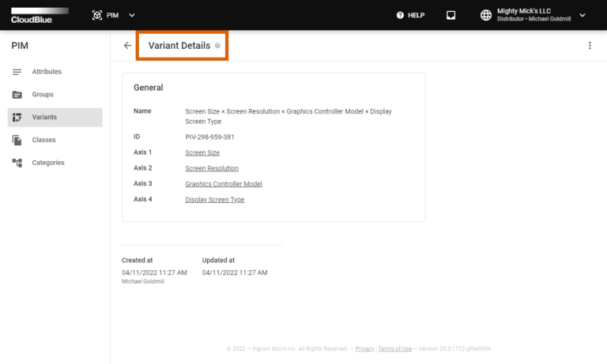Click the Privacy link in footer
Screen dimensions: 607x364
[364, 349]
